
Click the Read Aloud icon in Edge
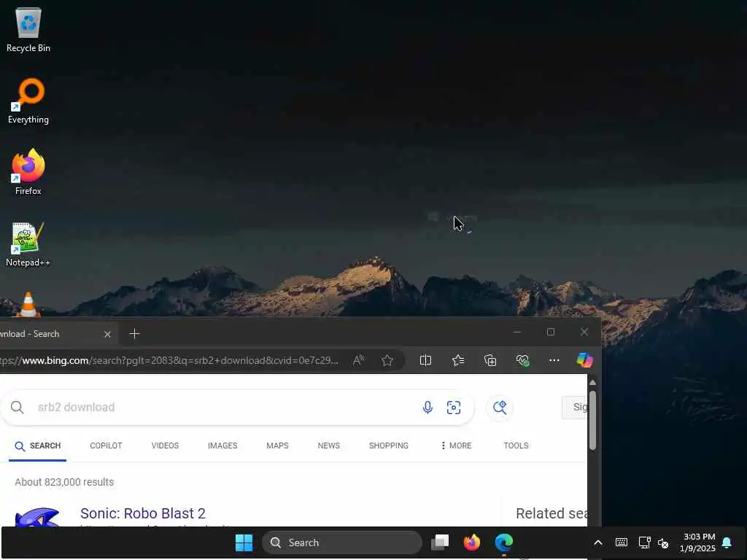358,360
